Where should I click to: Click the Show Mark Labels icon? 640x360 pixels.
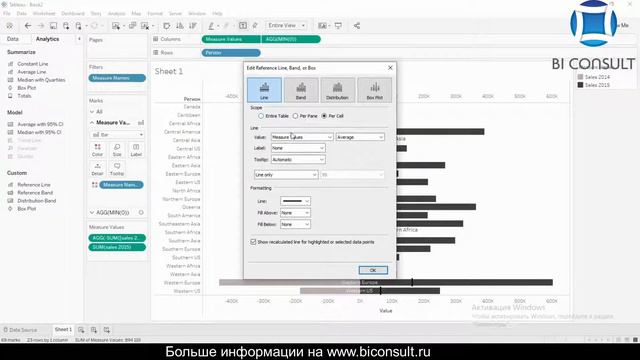[243, 25]
